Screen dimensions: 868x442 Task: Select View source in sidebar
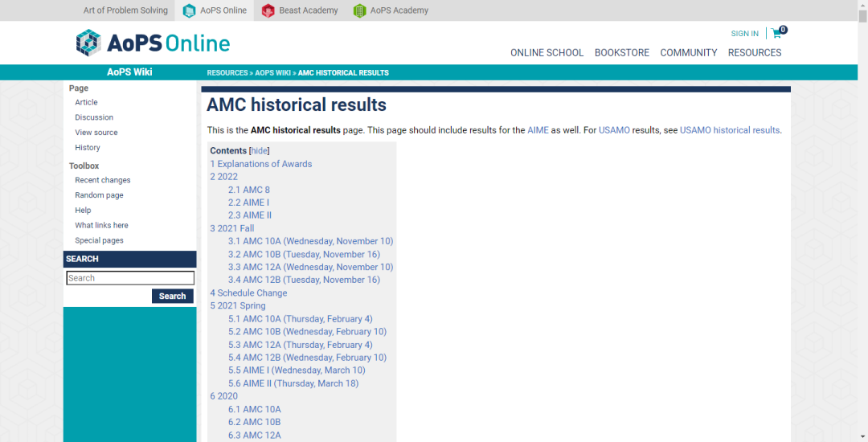point(96,133)
